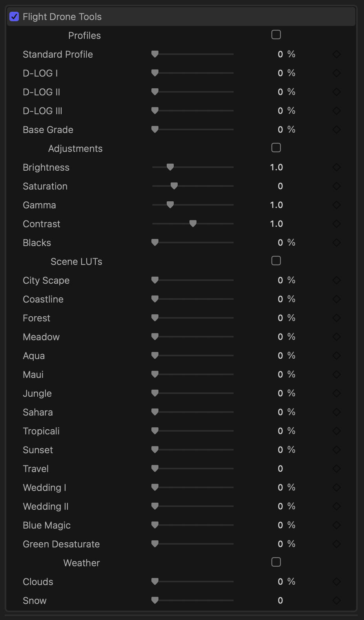Click the Clouds keyframe diamond

tap(337, 582)
